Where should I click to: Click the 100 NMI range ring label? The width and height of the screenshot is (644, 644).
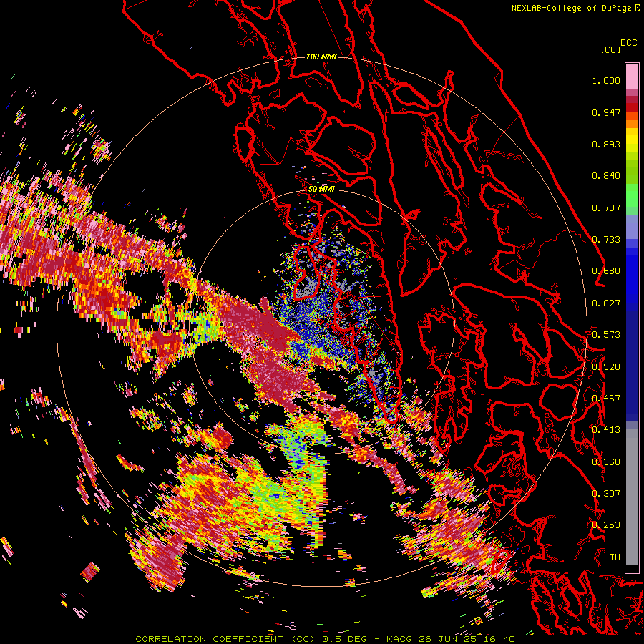click(x=321, y=57)
